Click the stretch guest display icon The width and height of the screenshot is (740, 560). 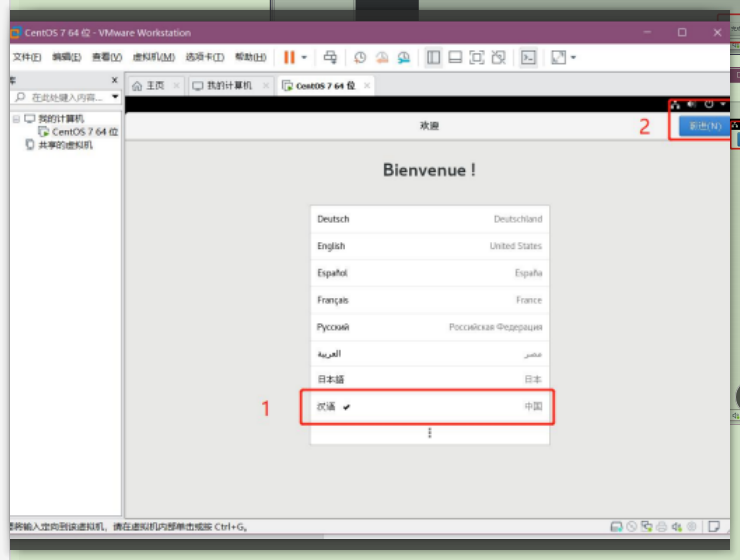558,58
